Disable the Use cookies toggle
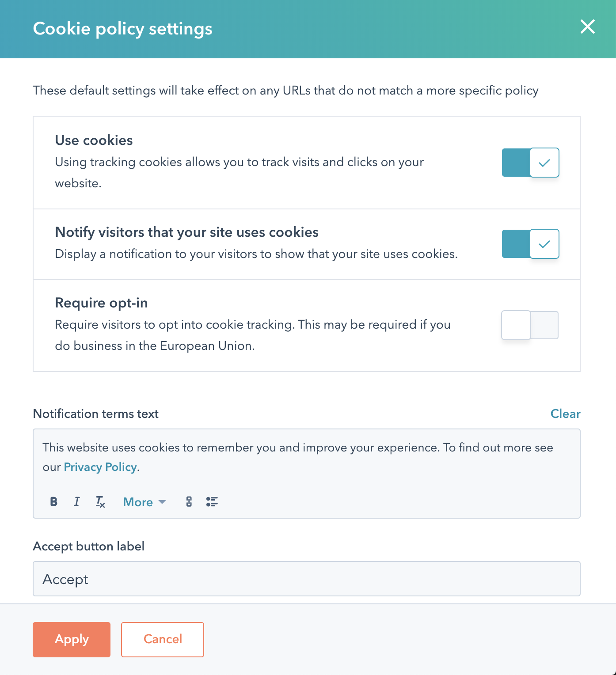The width and height of the screenshot is (616, 675). 530,163
